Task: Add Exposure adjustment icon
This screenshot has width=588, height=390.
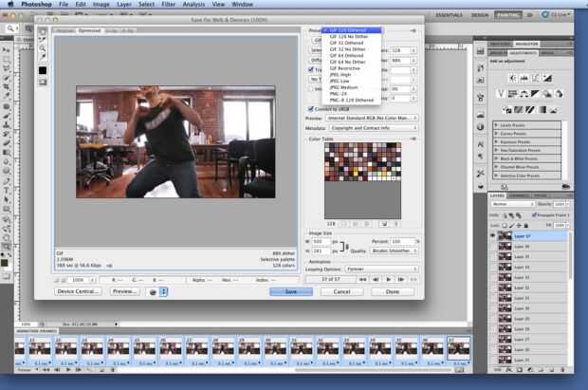Action: [x=547, y=79]
